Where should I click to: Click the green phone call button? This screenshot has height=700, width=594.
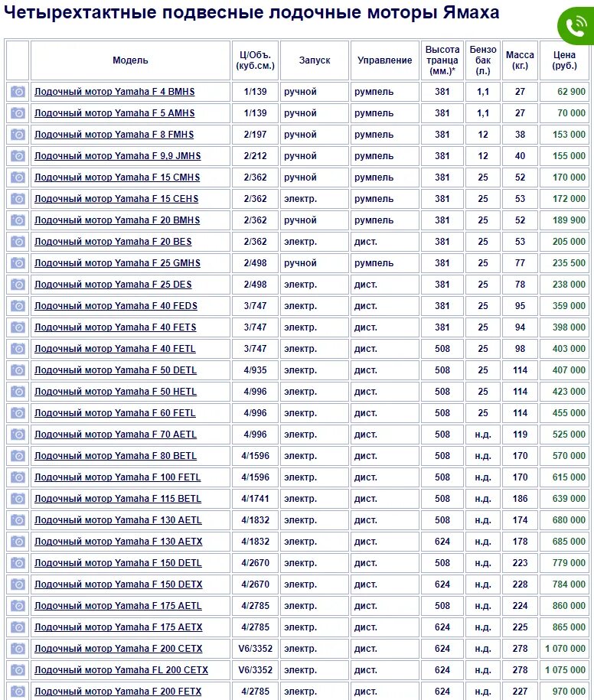(x=576, y=26)
